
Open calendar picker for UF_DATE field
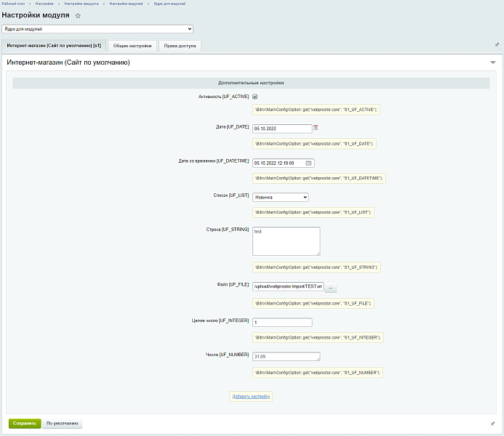pyautogui.click(x=316, y=127)
